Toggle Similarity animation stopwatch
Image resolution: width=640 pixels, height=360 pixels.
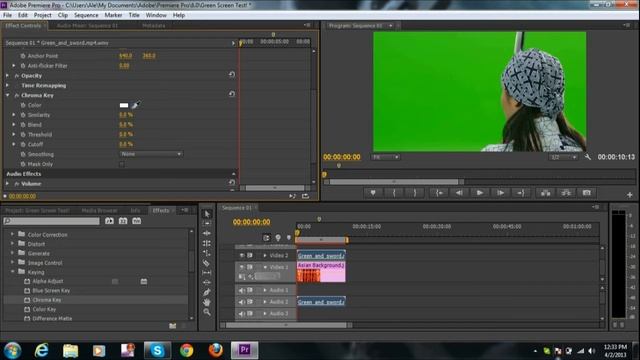coord(23,115)
